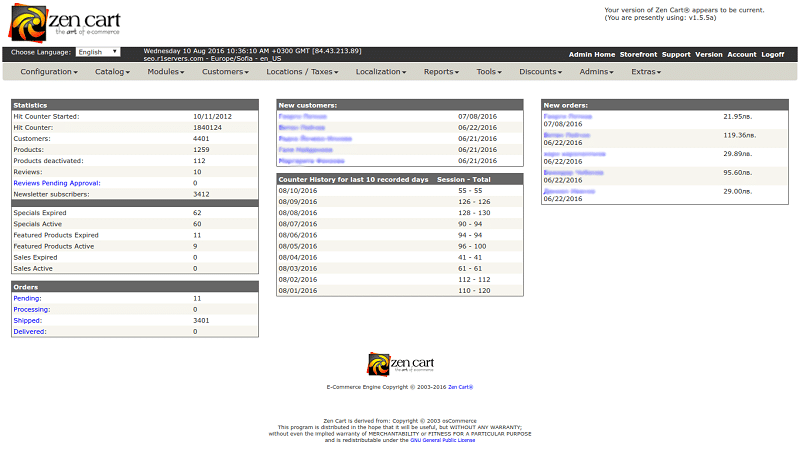800x449 pixels.
Task: Click the footer Zen Cart logo
Action: pyautogui.click(x=401, y=364)
